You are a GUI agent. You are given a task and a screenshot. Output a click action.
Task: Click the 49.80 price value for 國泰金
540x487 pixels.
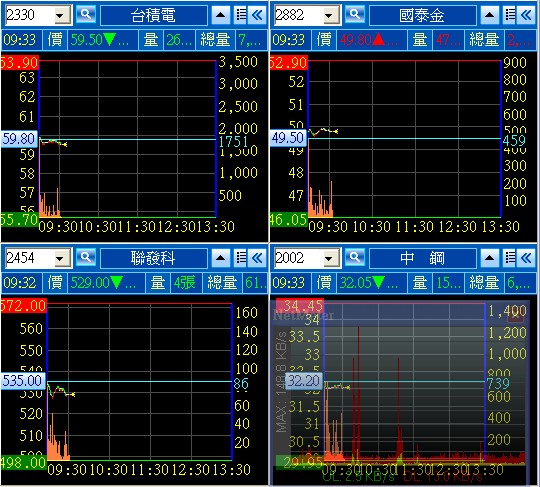(x=355, y=40)
